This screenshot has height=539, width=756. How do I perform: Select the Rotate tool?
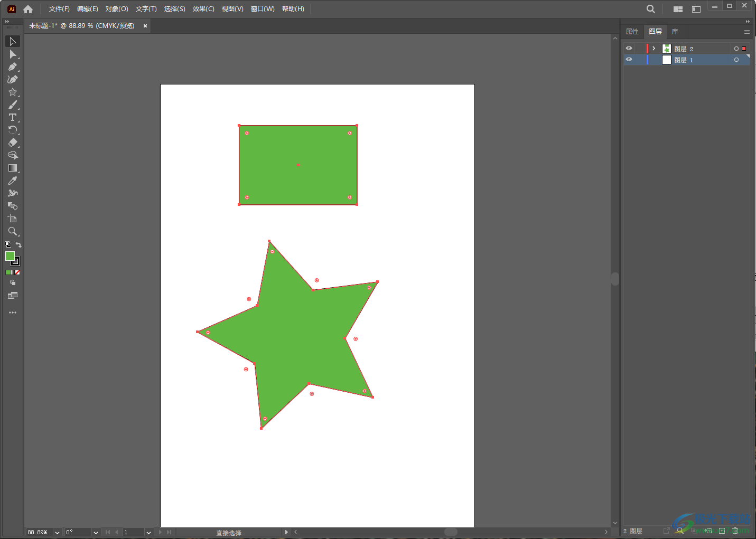13,130
